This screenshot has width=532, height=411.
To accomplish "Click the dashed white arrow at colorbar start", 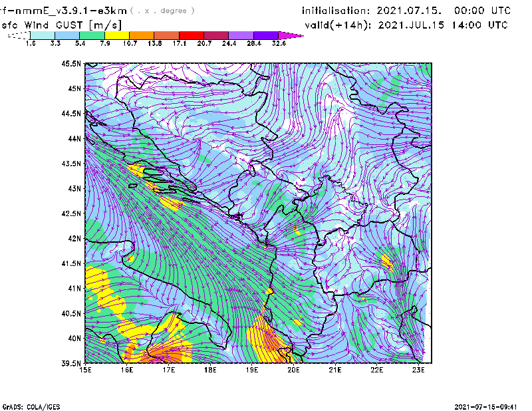I will click(x=19, y=35).
